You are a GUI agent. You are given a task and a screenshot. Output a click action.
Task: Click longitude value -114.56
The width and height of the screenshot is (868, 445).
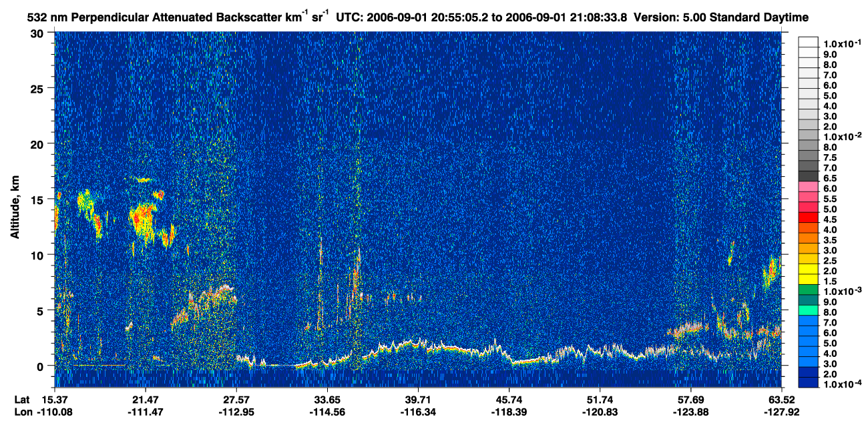point(327,412)
